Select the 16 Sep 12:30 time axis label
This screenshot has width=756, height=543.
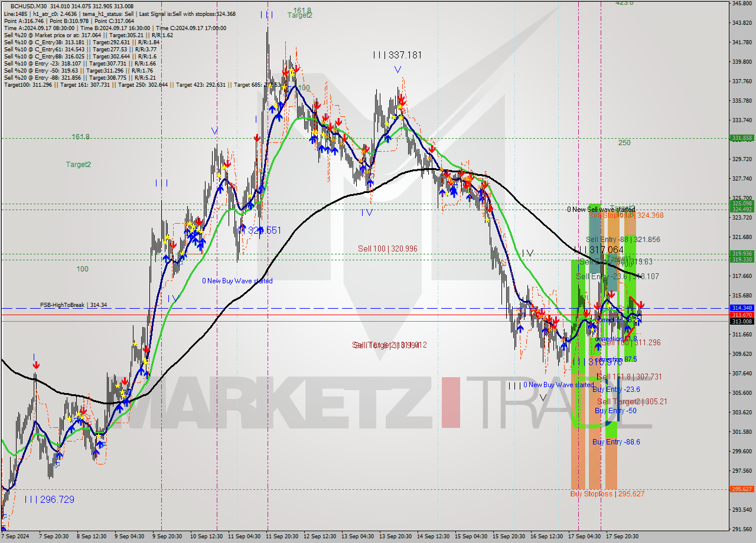546,537
